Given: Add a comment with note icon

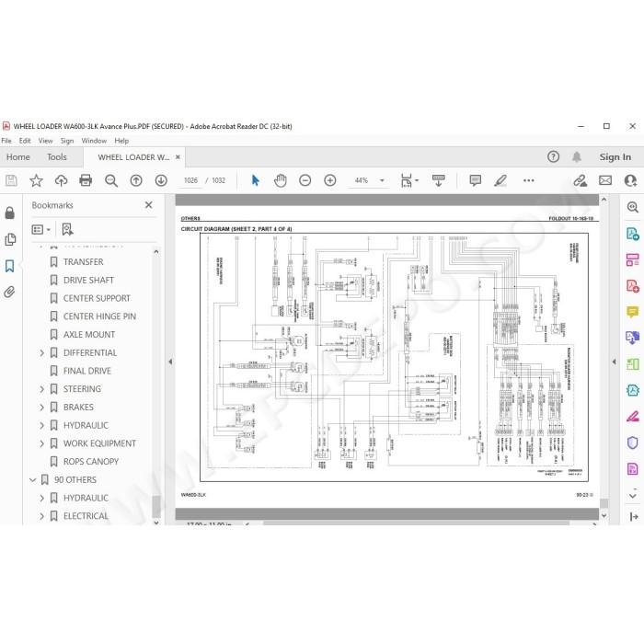Looking at the screenshot, I should [x=476, y=180].
